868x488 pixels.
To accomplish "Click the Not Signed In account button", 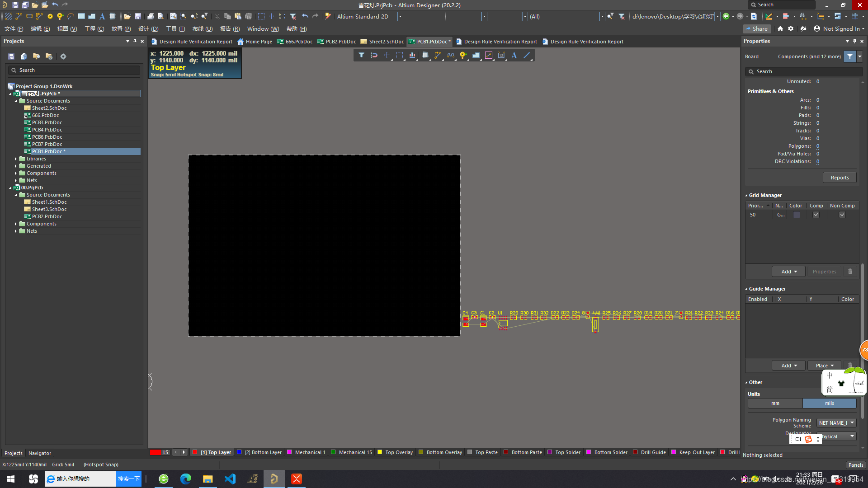I will (839, 28).
